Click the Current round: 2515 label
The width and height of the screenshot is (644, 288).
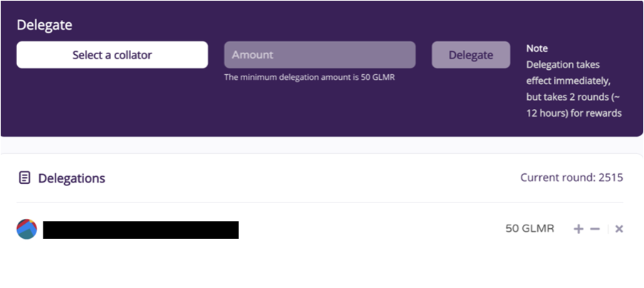click(571, 178)
